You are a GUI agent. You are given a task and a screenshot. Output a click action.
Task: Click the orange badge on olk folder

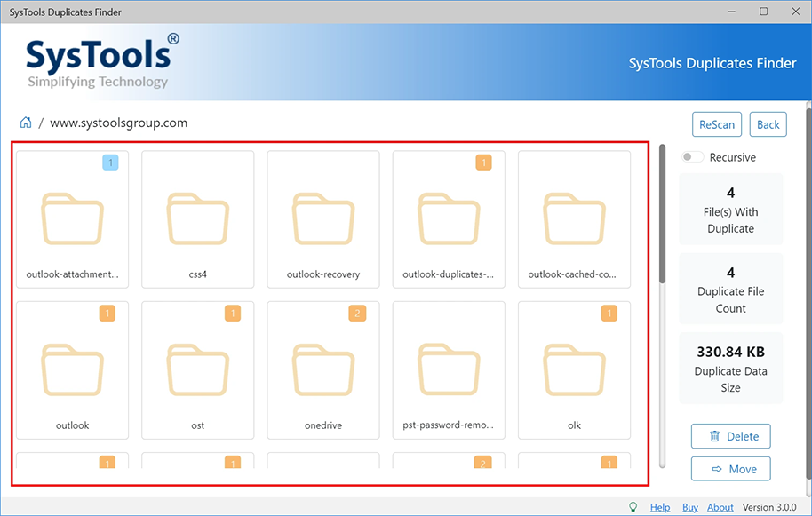(609, 314)
